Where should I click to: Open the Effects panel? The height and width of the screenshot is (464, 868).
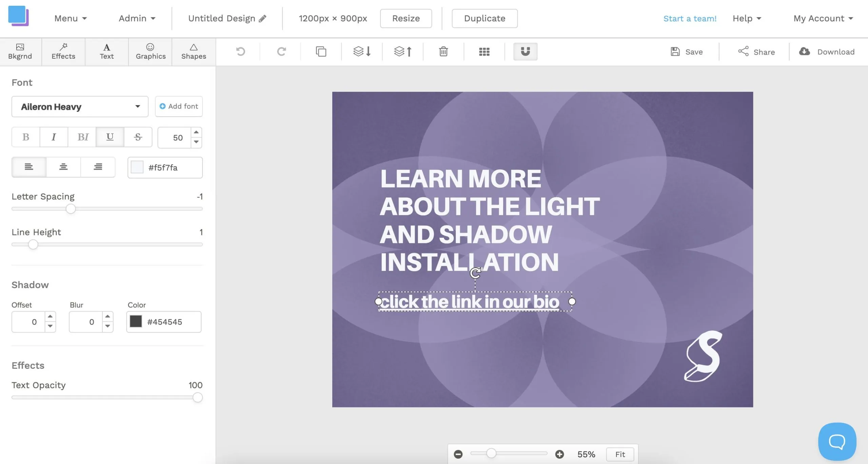pos(63,52)
